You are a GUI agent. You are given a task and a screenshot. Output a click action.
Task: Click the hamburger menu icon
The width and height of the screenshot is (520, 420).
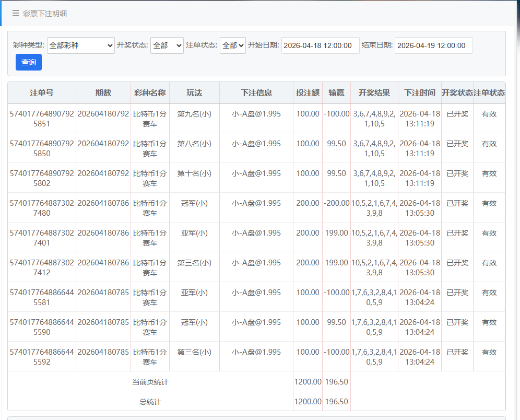[x=16, y=14]
